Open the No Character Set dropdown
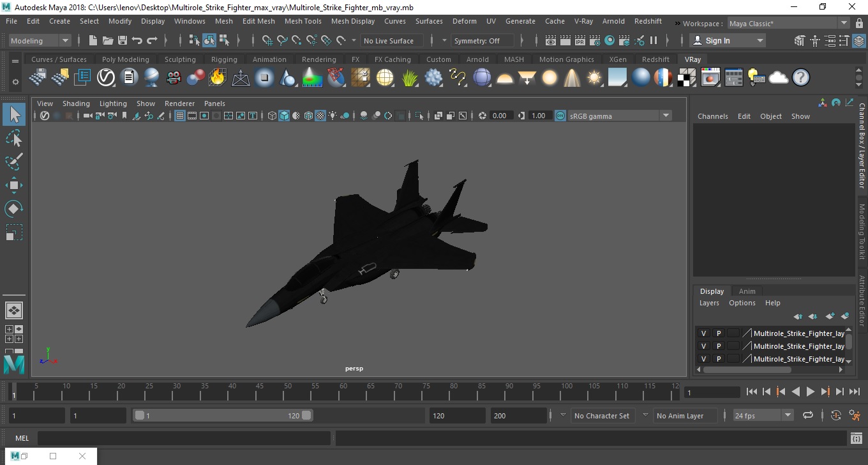868x465 pixels. pos(601,415)
